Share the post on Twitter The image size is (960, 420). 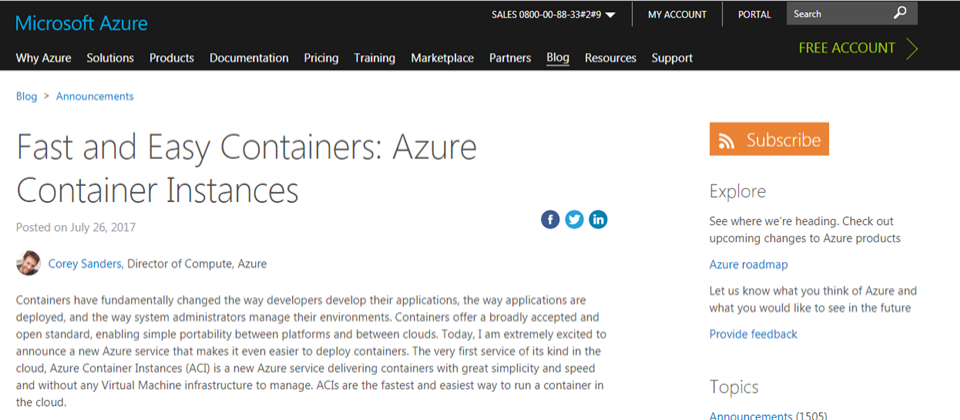click(x=574, y=219)
